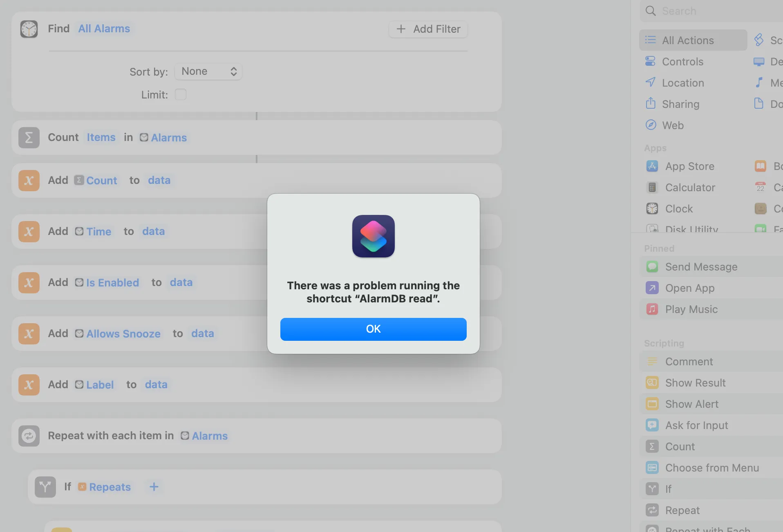Click the variable icon on Is Enabled row
The image size is (783, 532).
point(29,283)
